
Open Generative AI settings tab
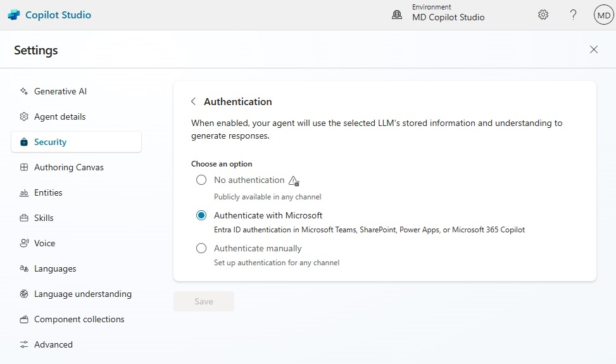coord(76,91)
